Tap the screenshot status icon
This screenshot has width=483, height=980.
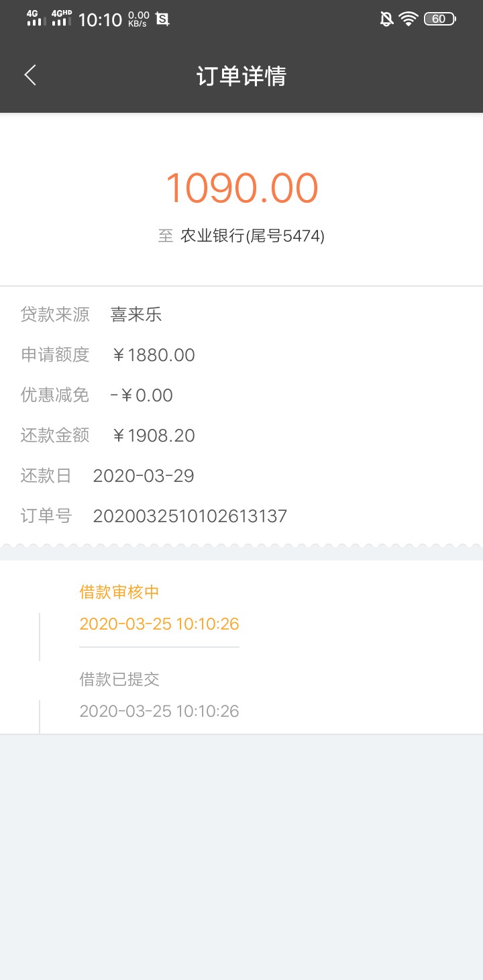(x=162, y=19)
